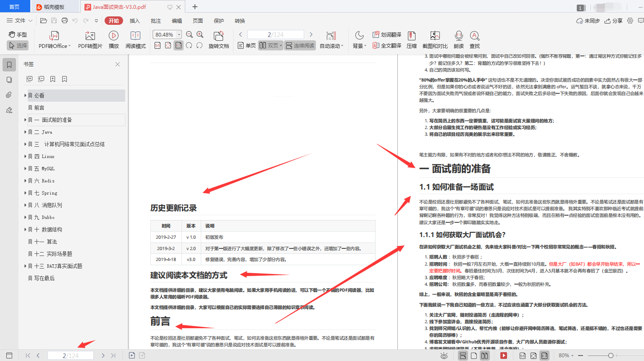Click the add bookmark icon in panel
This screenshot has height=361, width=644.
(53, 79)
